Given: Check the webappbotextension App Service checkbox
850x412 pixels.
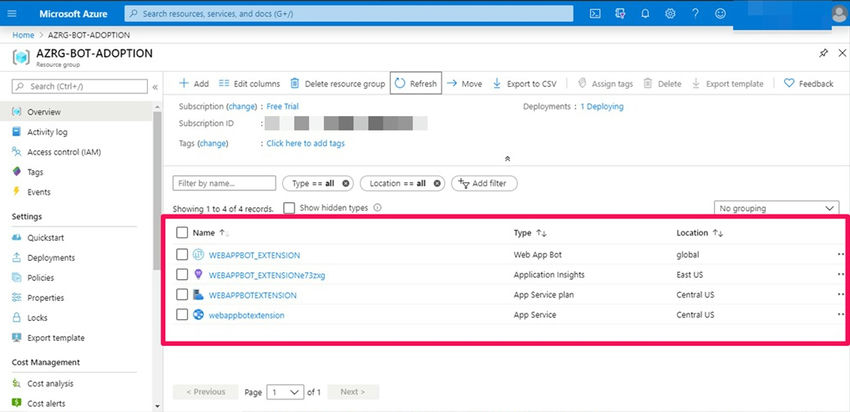Looking at the screenshot, I should tap(182, 314).
